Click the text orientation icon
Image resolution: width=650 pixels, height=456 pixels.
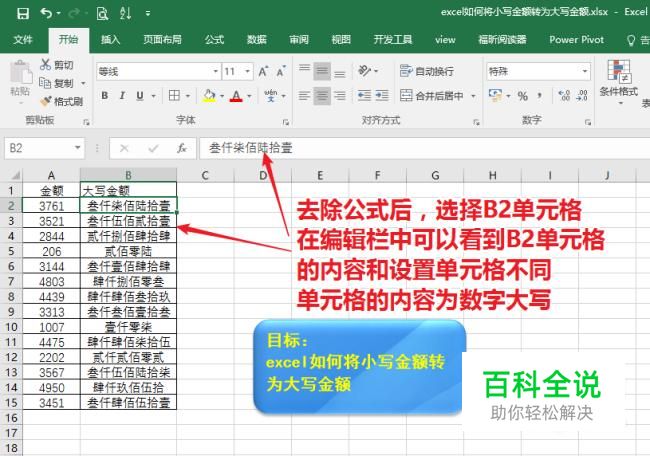[365, 71]
